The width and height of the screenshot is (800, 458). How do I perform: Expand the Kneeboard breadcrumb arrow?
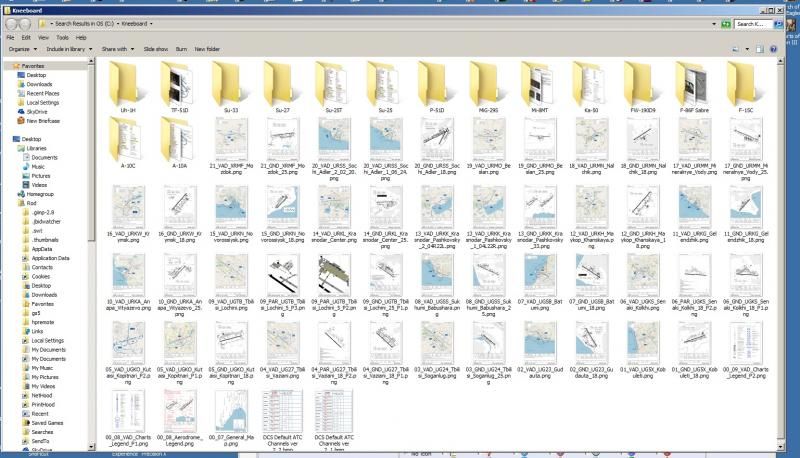click(151, 24)
